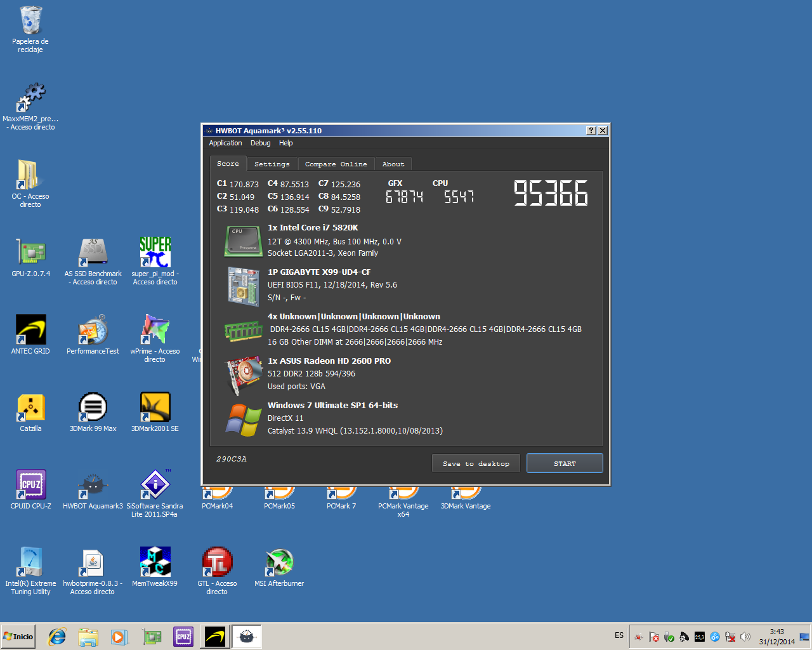812x650 pixels.
Task: Select the 3DMark2001 SE desktop icon
Action: point(155,408)
